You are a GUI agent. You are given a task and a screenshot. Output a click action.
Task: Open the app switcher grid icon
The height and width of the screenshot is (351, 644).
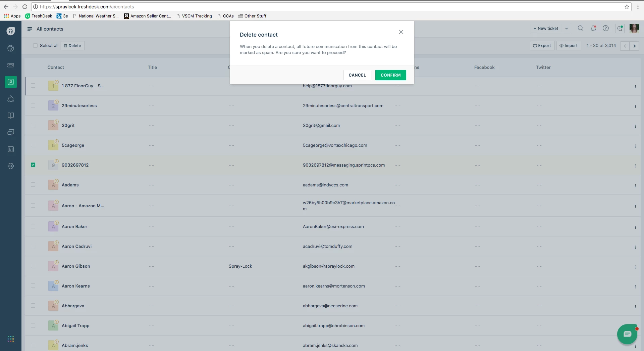tap(11, 339)
